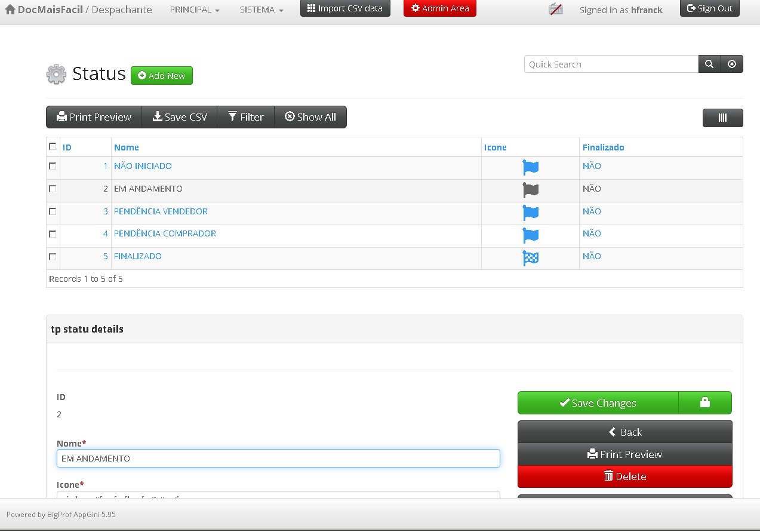The image size is (760, 532).
Task: Check the box for NÃO INICIADO row
Action: point(53,166)
